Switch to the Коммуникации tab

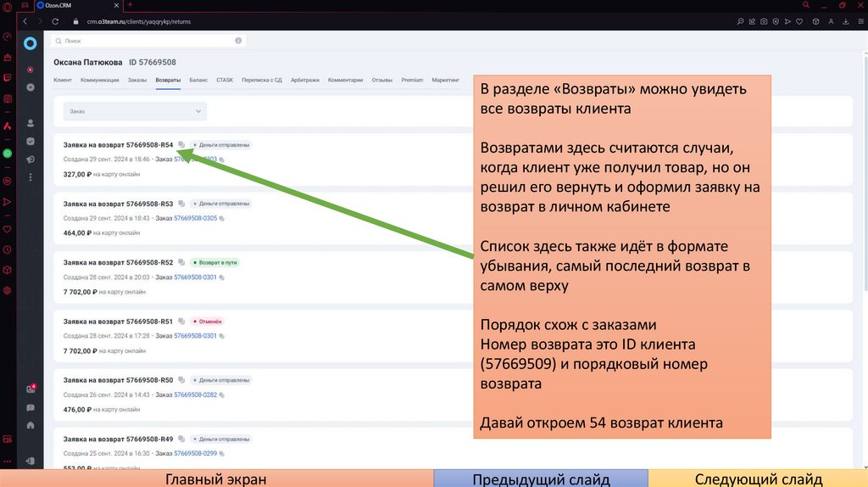point(100,80)
